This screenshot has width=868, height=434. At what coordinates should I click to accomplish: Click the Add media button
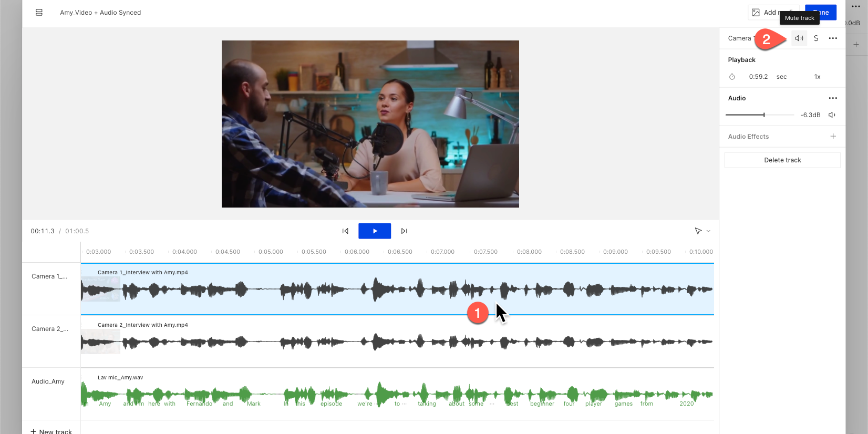coord(773,13)
